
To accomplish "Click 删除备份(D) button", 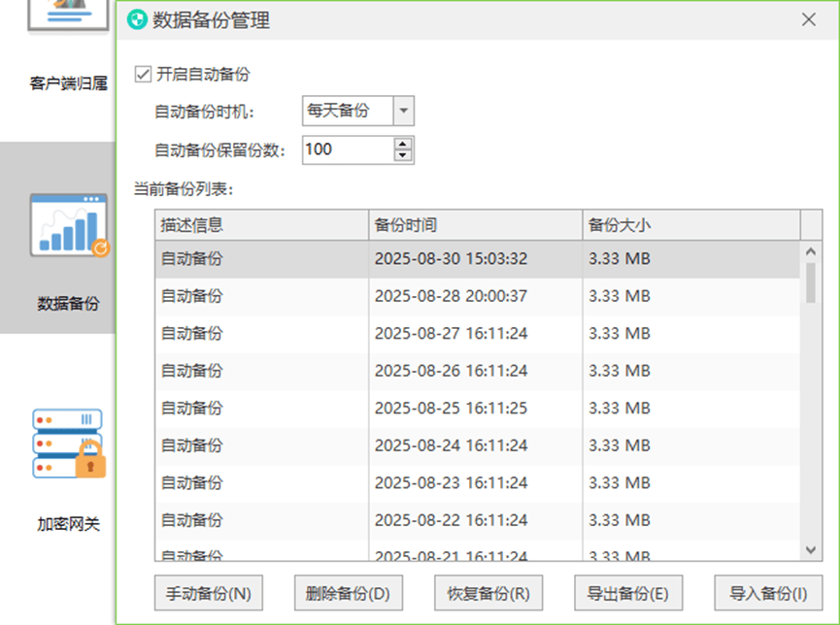I will click(x=348, y=592).
